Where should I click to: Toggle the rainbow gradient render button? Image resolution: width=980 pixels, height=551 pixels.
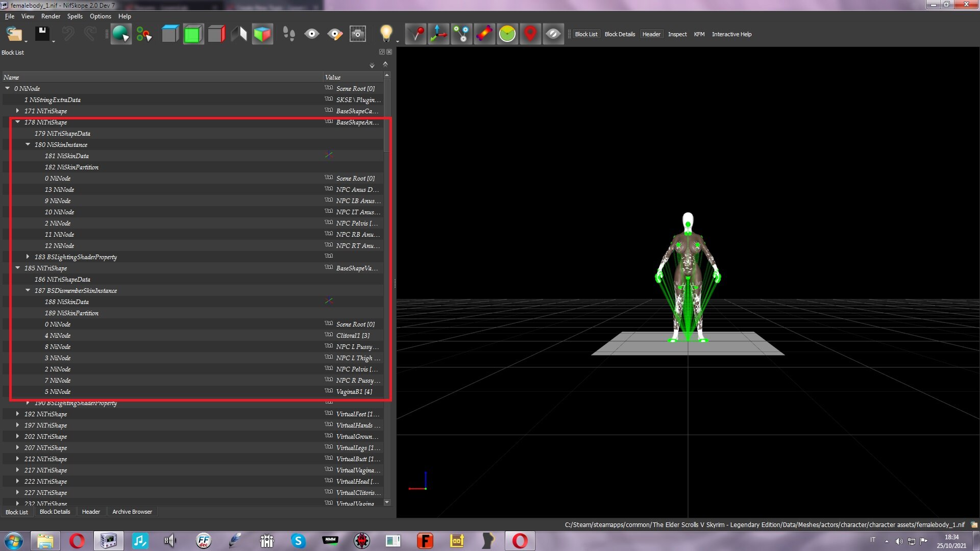[484, 34]
